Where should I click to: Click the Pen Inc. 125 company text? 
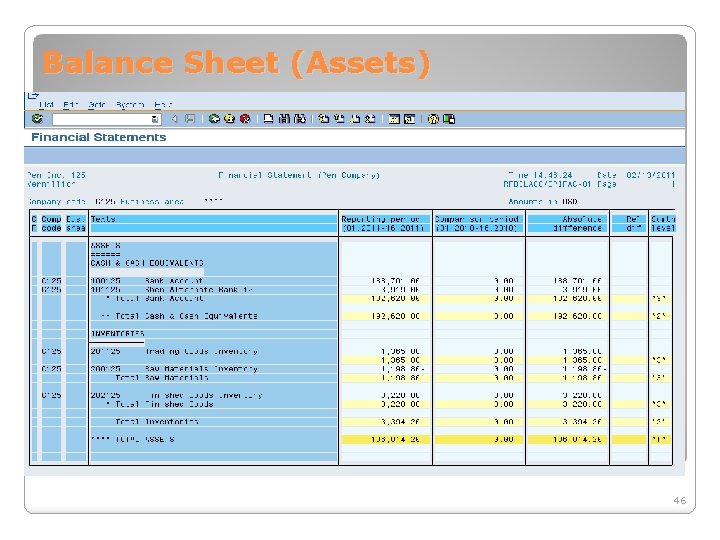tap(56, 175)
